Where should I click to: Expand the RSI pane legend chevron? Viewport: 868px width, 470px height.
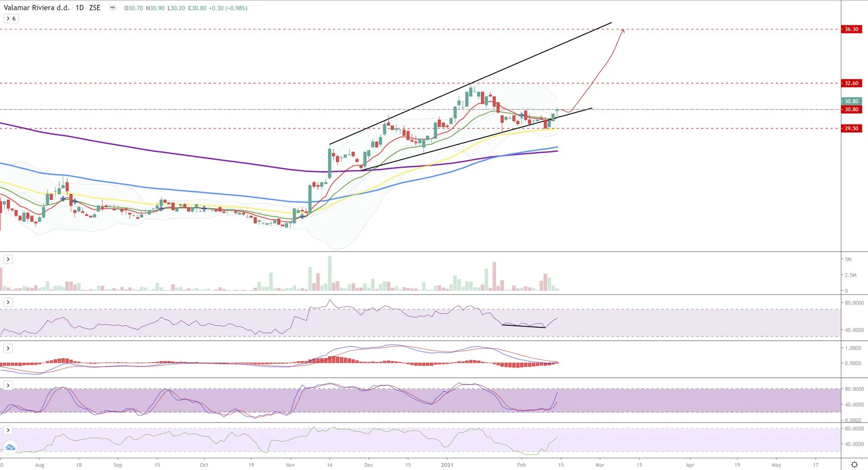click(8, 302)
